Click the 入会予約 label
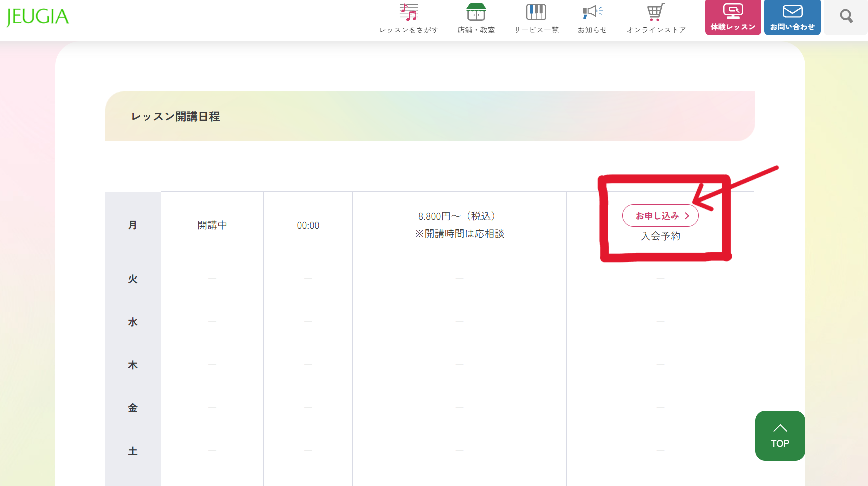Screen dimensions: 868x486 (x=660, y=236)
